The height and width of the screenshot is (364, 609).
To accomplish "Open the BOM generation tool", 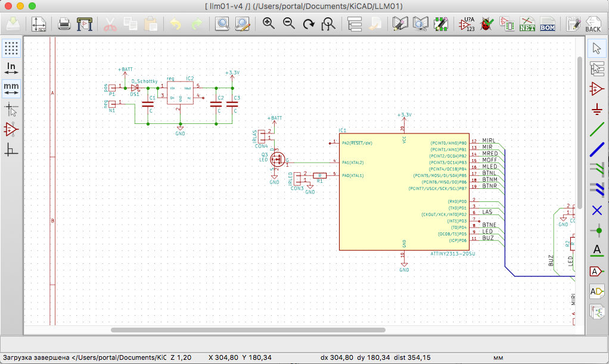I will click(548, 24).
